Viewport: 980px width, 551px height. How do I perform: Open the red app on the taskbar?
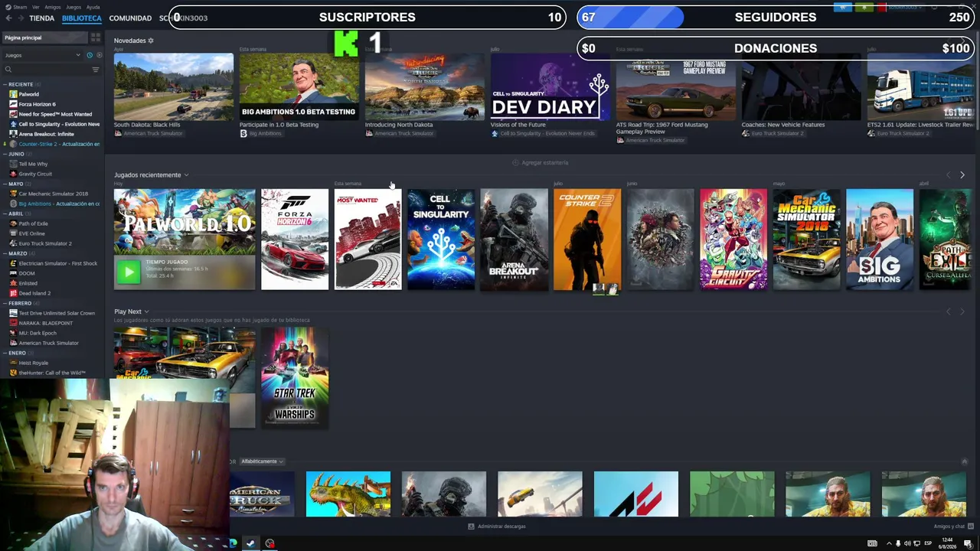pyautogui.click(x=269, y=543)
